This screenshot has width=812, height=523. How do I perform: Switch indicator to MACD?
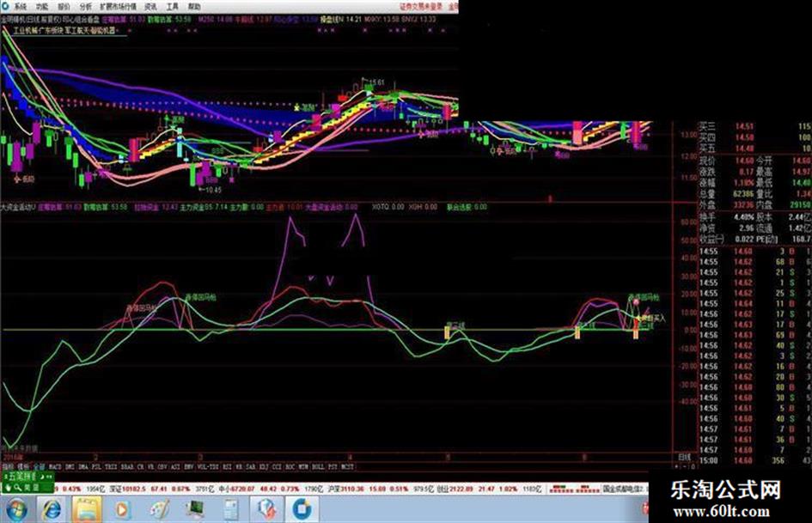pyautogui.click(x=55, y=466)
